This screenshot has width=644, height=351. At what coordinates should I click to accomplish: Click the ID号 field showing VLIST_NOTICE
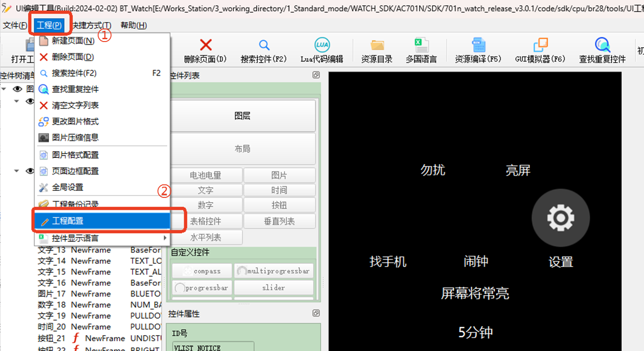pyautogui.click(x=213, y=347)
